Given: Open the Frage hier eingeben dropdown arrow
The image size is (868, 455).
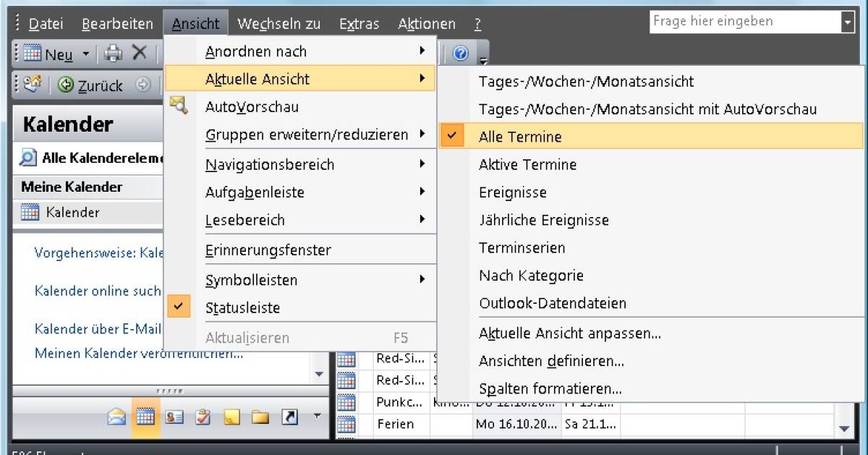Looking at the screenshot, I should pyautogui.click(x=848, y=22).
